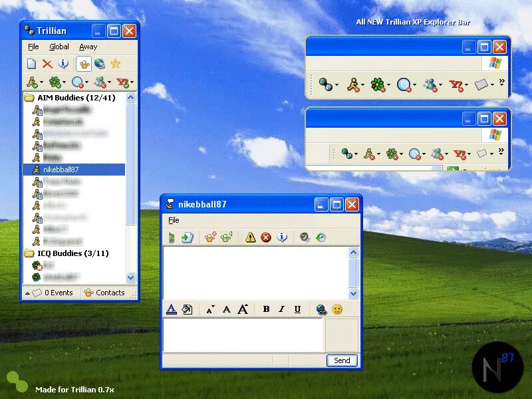Screen dimensions: 532x399
Task: Increase font size with large A icon
Action: (x=243, y=309)
